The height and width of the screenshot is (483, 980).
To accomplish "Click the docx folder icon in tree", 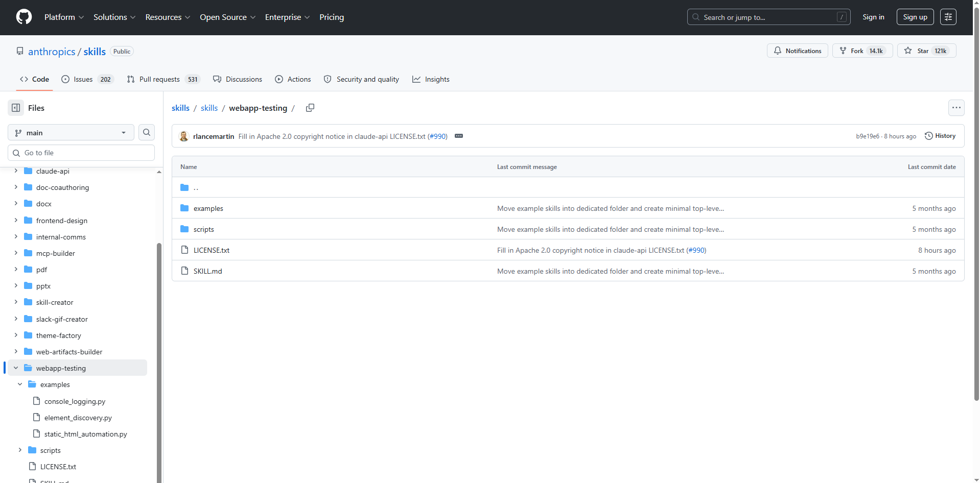I will (28, 203).
